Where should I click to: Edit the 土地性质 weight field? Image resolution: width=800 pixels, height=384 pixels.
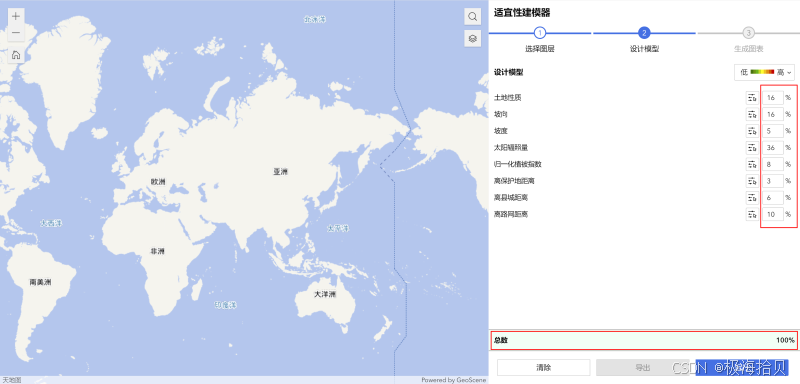(772, 97)
